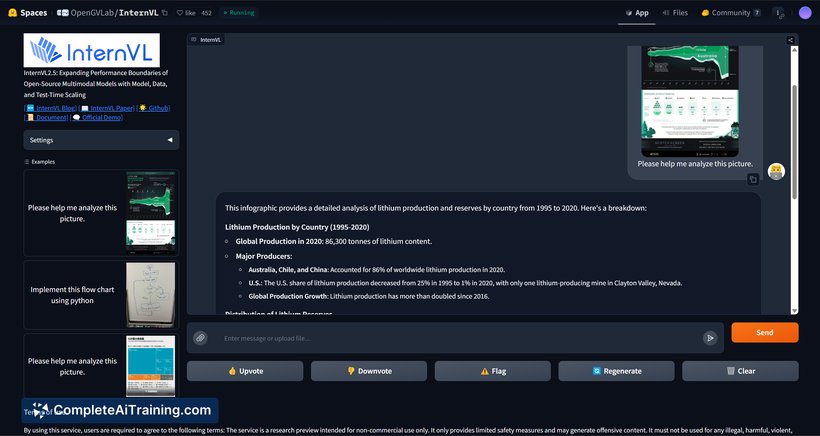Open the InternVL repository name link
The height and width of the screenshot is (436, 820).
click(x=139, y=13)
